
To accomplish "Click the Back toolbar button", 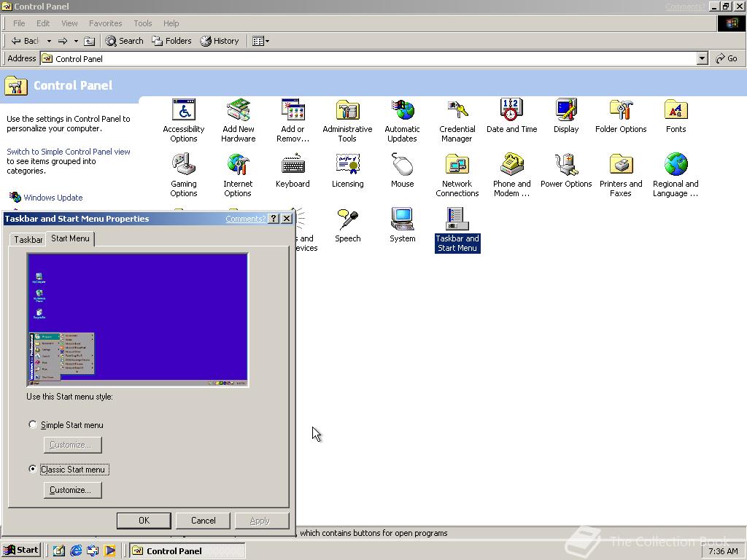I will [25, 41].
